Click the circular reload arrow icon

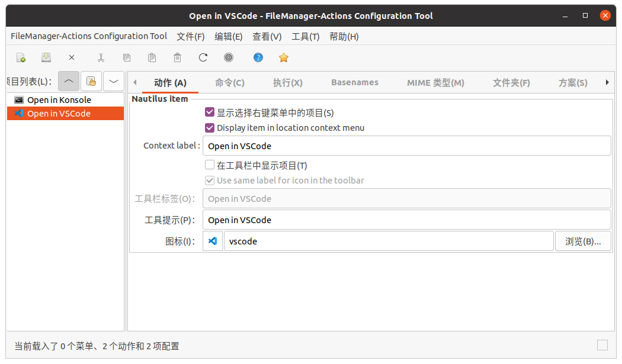203,57
